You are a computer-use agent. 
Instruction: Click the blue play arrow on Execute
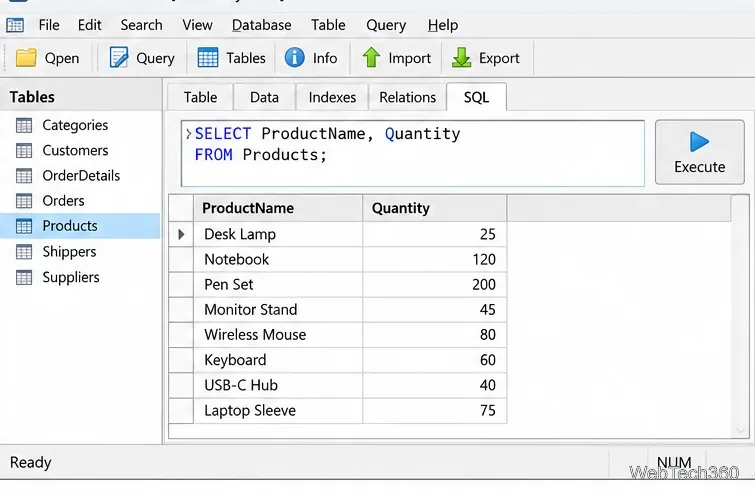(x=699, y=142)
